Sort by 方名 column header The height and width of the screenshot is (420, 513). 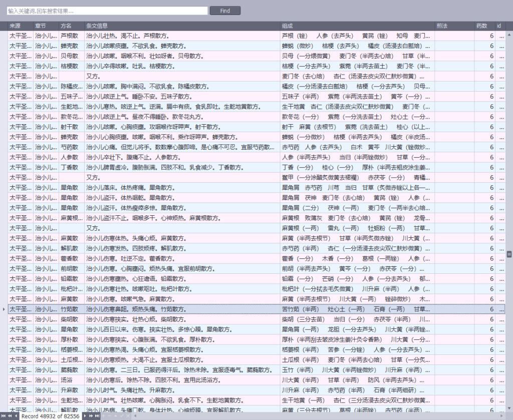coord(66,26)
